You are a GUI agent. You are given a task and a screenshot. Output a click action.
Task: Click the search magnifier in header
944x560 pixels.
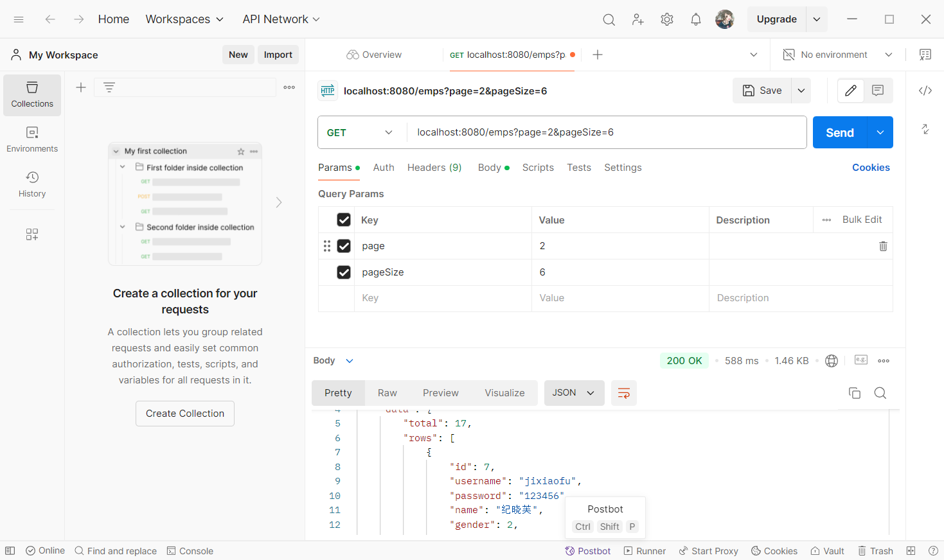[x=609, y=19]
